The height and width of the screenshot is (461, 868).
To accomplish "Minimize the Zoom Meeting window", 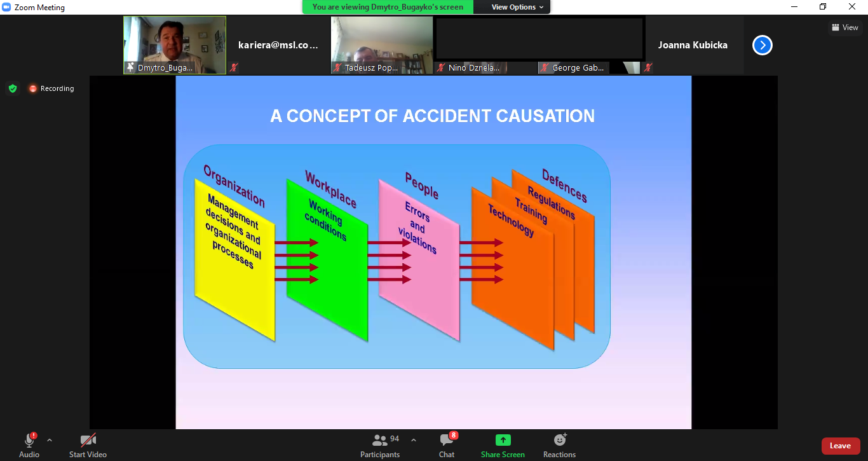I will [x=794, y=7].
